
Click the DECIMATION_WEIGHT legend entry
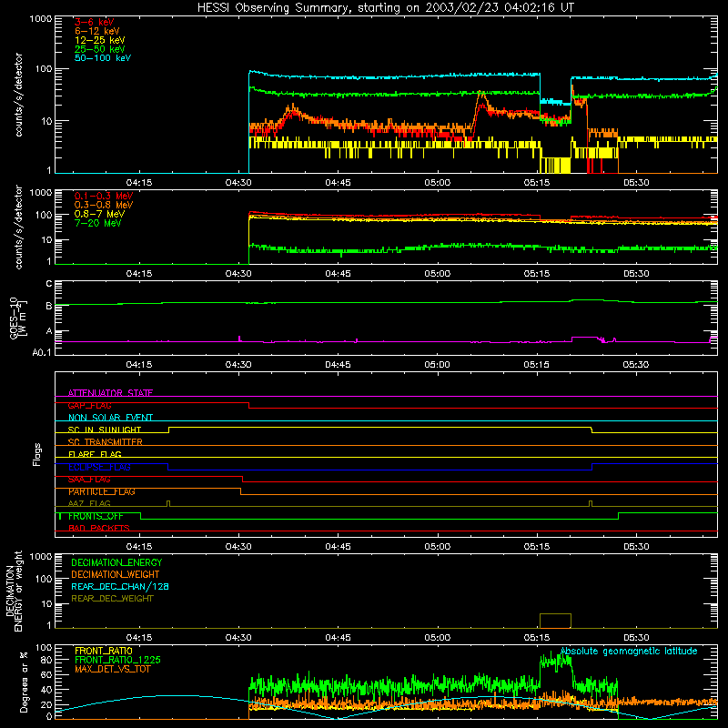(x=116, y=574)
